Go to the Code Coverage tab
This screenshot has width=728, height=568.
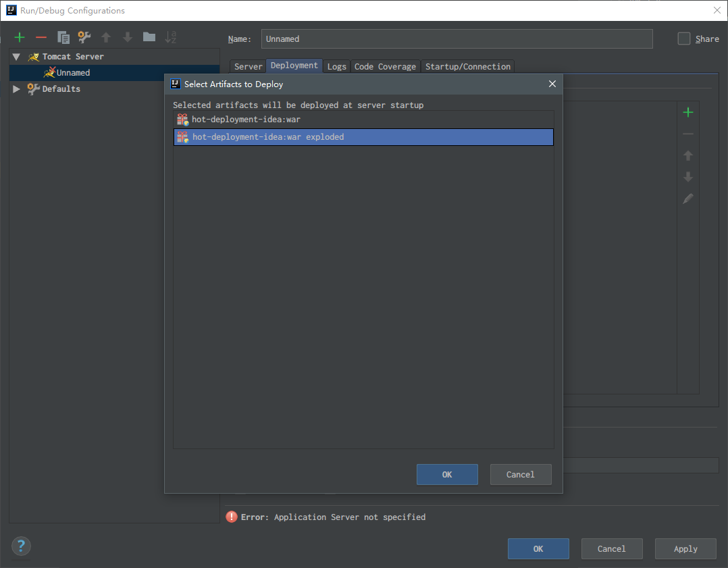[x=386, y=66]
